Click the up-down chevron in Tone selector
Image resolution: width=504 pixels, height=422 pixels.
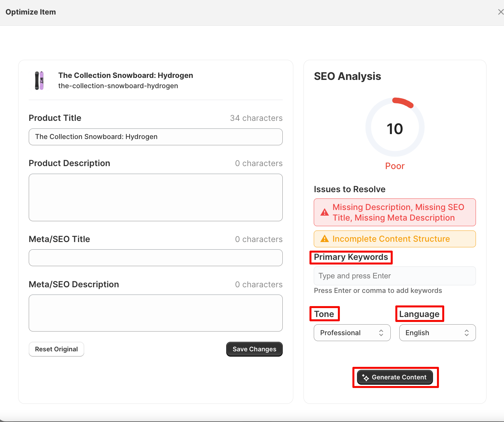[381, 333]
